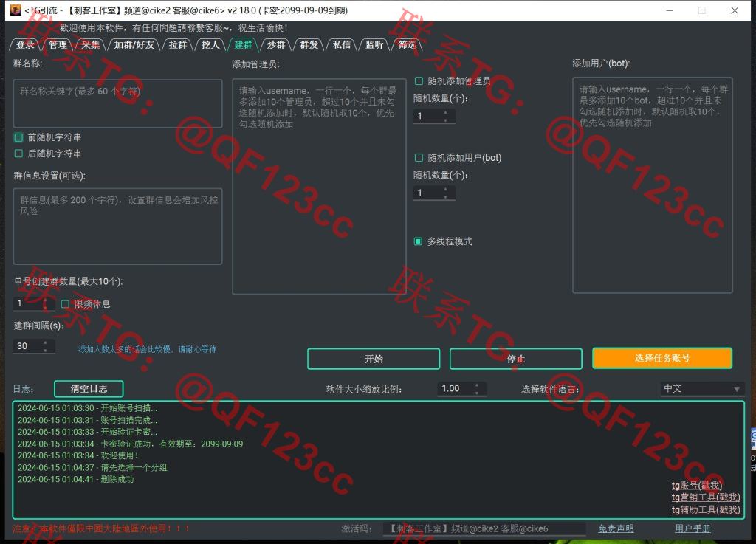Increase 单号创建群数量 spinner value
The width and height of the screenshot is (756, 544).
tap(45, 300)
